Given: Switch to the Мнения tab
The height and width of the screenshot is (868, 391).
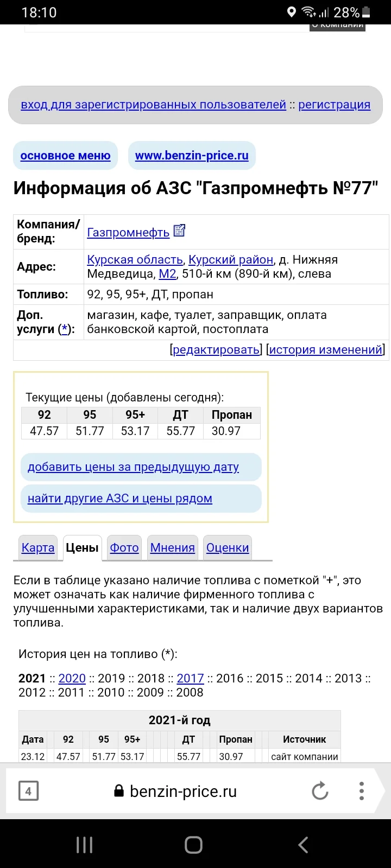Looking at the screenshot, I should coord(173,547).
